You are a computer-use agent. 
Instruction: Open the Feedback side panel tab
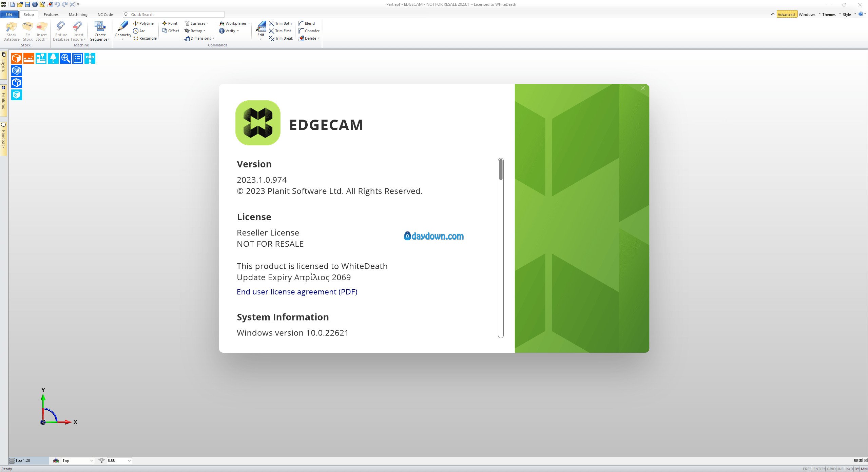(3, 139)
